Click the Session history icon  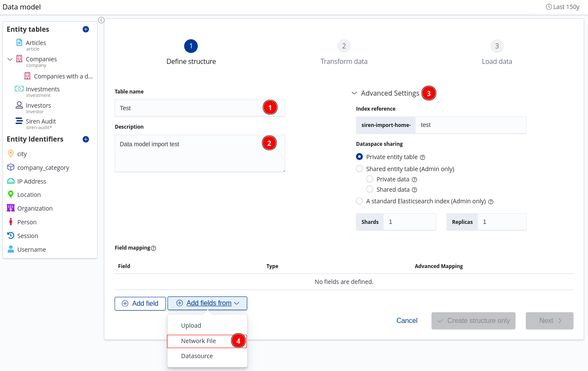(x=11, y=235)
